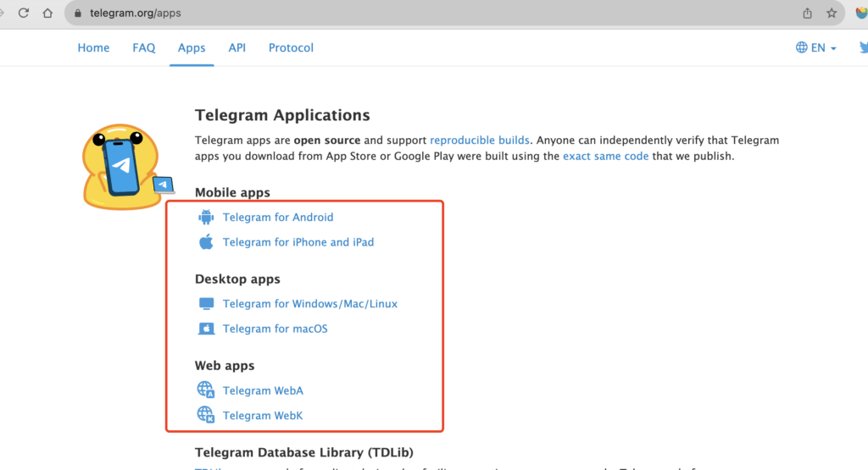
Task: Click the globe icon for Telegram WebK
Action: tap(205, 415)
